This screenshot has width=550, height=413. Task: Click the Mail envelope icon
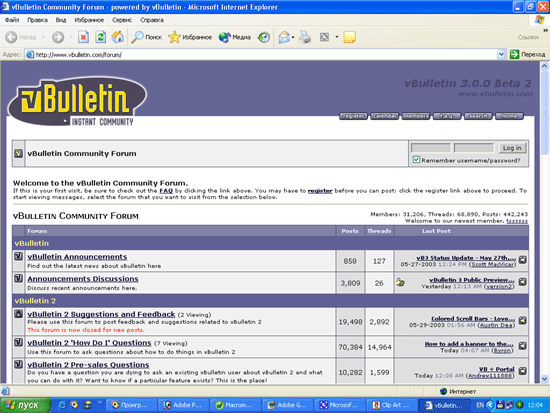coord(284,37)
